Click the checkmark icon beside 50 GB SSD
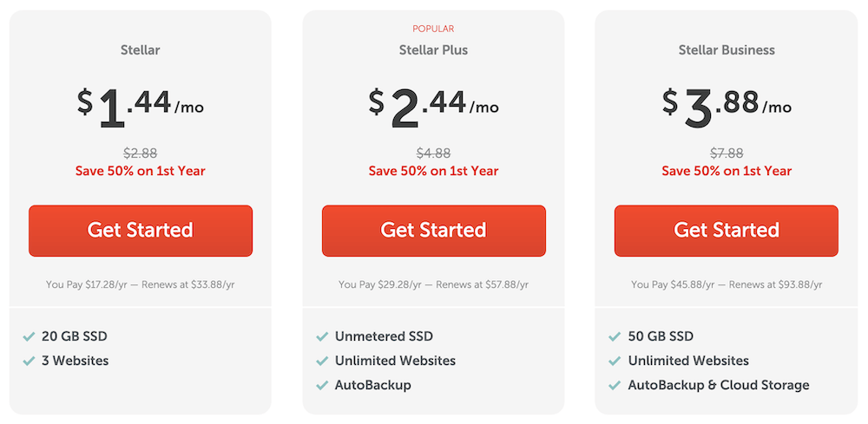This screenshot has height=424, width=868. click(615, 336)
